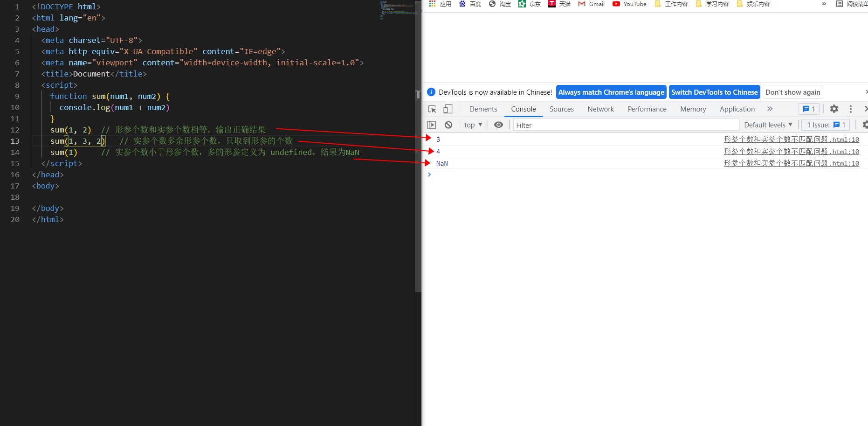Switch to the Elements tab
868x426 pixels.
(483, 109)
